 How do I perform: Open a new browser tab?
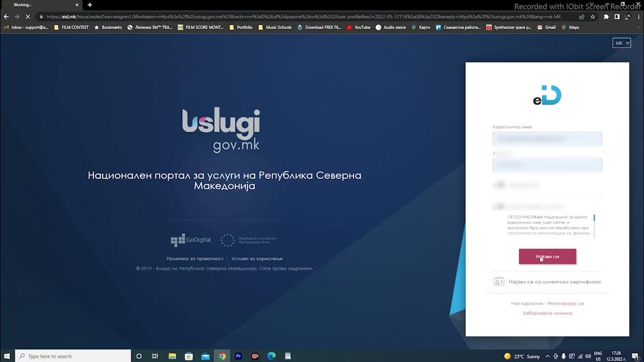coord(90,5)
